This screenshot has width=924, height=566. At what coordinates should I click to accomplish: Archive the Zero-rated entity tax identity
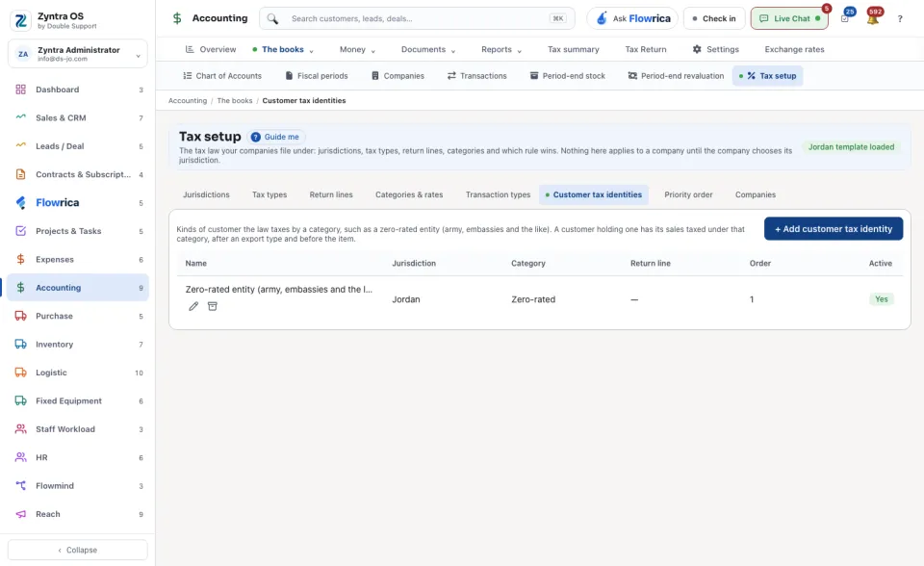coord(212,306)
